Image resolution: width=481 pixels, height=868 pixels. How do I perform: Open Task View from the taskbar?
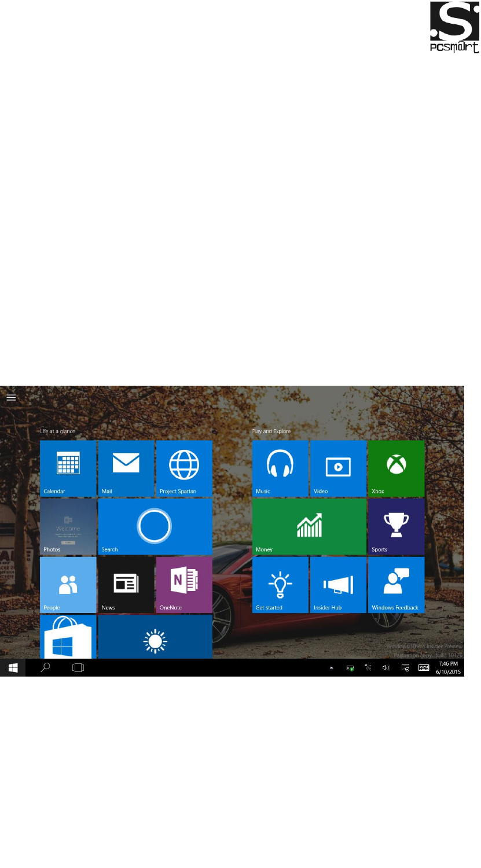[78, 667]
